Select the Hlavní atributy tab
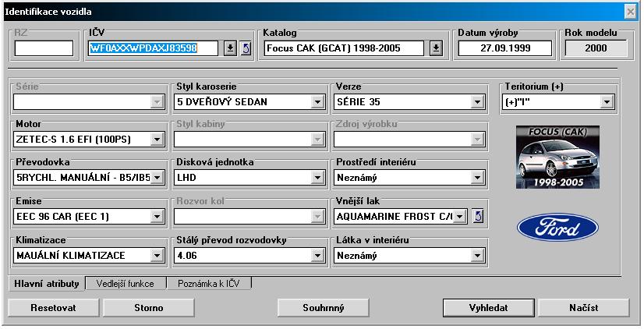Viewport: 644px width, 329px height. (x=45, y=284)
